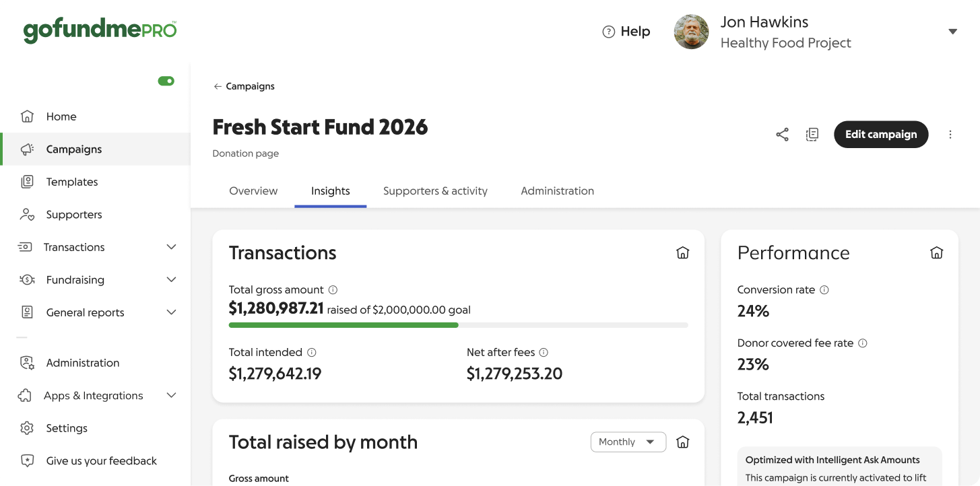The height and width of the screenshot is (486, 980).
Task: Click the info icon next to Conversion rate
Action: [824, 289]
